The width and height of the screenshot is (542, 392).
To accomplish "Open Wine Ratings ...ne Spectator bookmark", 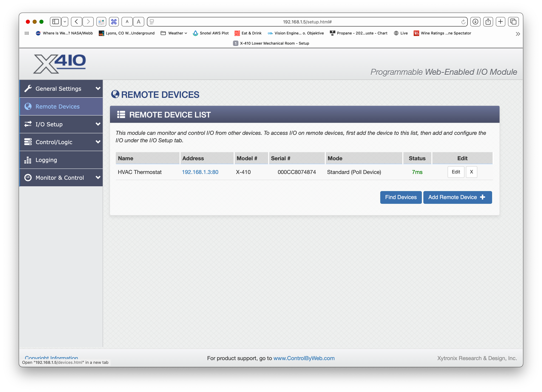I will click(x=442, y=33).
